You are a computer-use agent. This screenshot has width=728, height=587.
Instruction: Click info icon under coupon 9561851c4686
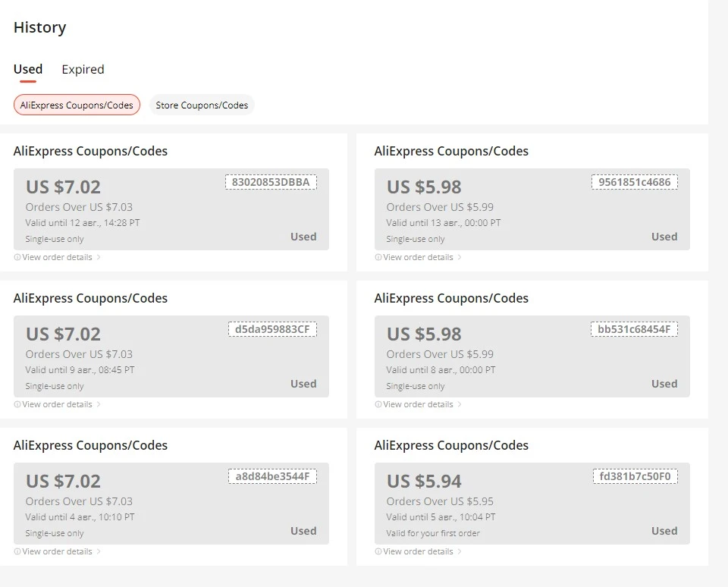tap(378, 257)
